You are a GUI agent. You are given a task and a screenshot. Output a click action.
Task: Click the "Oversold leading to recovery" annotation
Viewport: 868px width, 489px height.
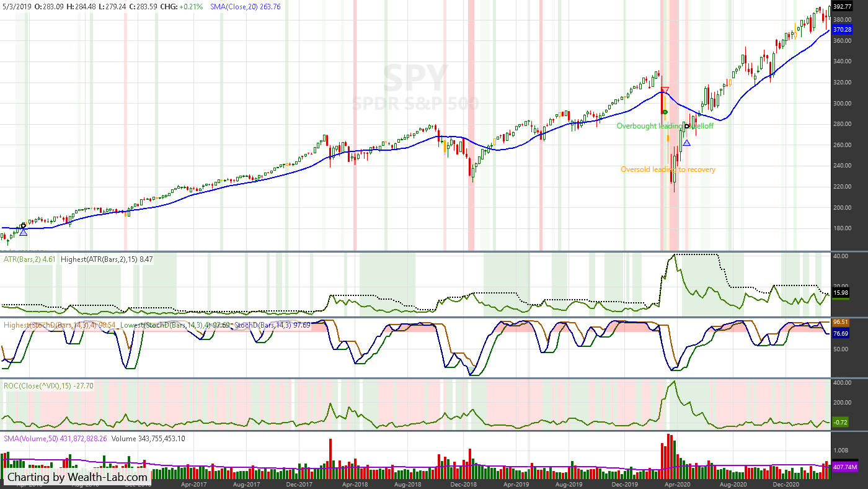pyautogui.click(x=668, y=169)
